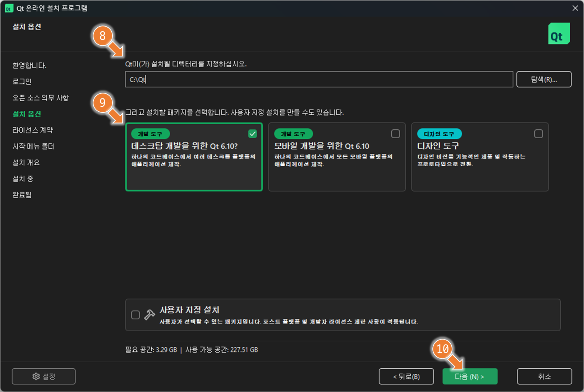Click the 디자인 도구 card title text
Viewport: 584px width, 392px height.
438,146
